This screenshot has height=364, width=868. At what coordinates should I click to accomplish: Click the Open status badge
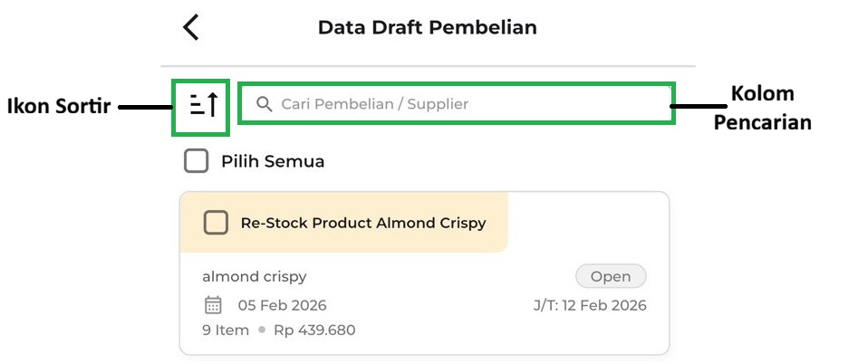coord(611,276)
